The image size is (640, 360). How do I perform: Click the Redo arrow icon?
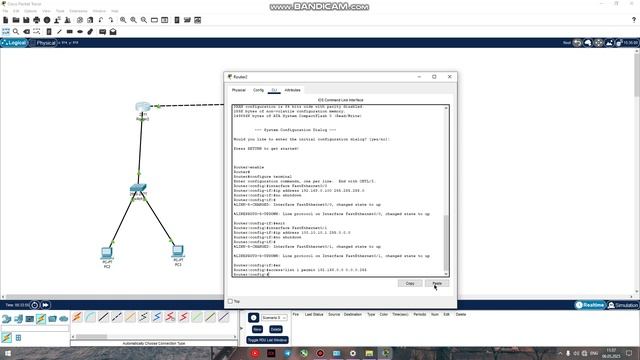tap(111, 20)
